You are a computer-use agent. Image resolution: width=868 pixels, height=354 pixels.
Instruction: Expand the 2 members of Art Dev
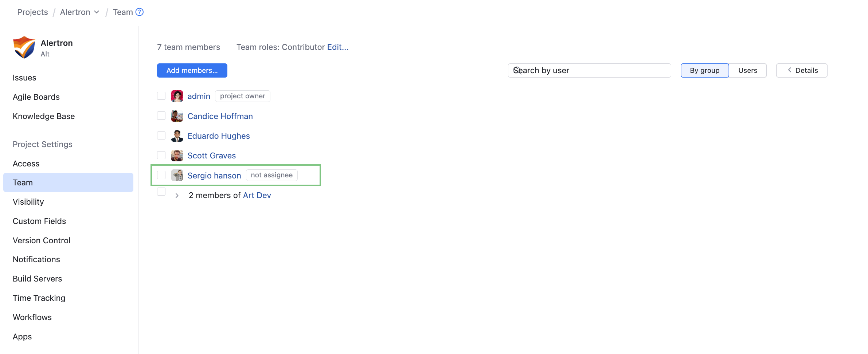click(177, 196)
